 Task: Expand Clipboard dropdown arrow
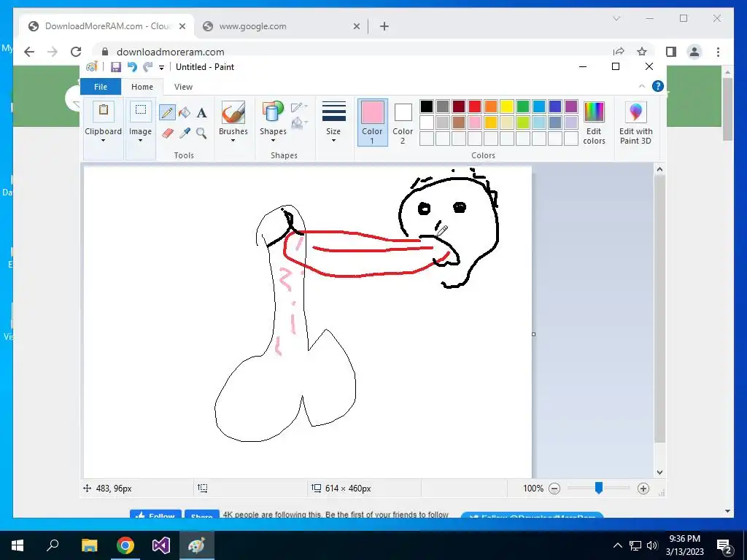[103, 141]
